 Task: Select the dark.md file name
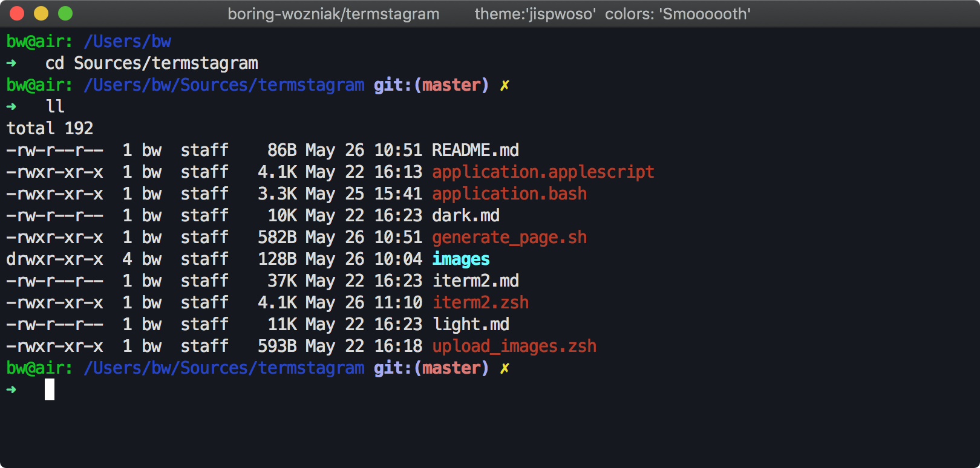pyautogui.click(x=465, y=215)
